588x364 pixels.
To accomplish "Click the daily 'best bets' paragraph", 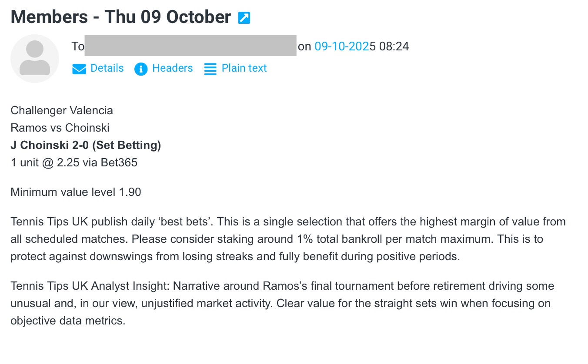I will click(x=288, y=239).
